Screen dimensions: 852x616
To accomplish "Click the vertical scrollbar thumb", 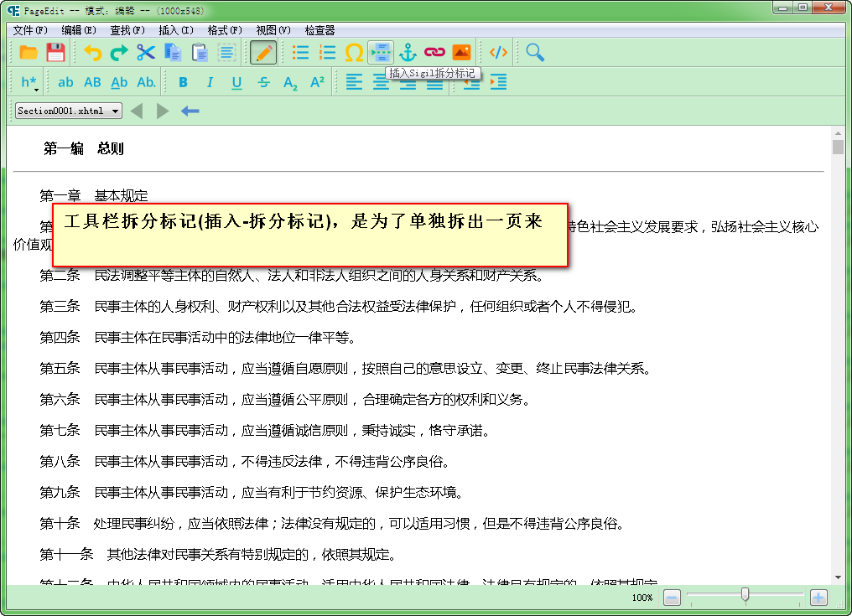I will click(x=838, y=148).
